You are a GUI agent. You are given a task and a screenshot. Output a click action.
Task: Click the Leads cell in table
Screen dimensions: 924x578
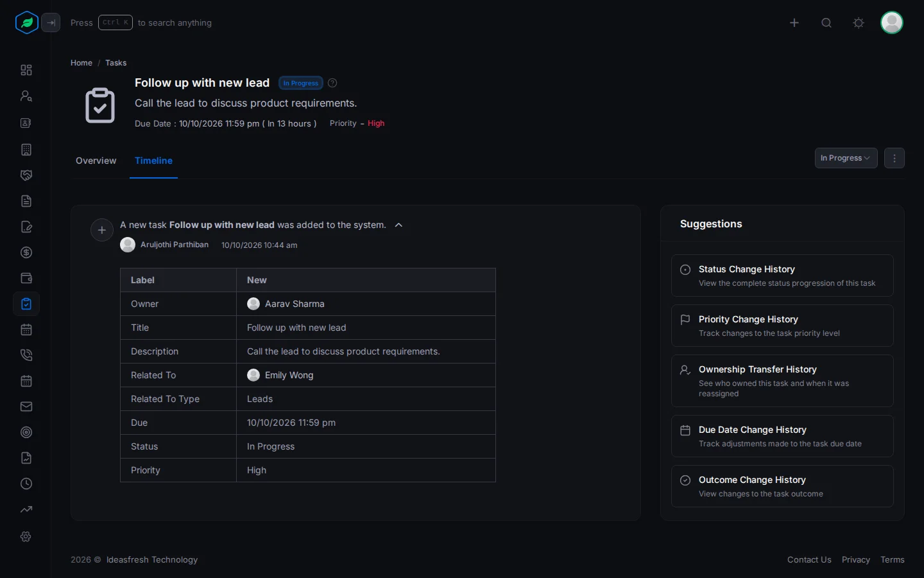[366, 399]
